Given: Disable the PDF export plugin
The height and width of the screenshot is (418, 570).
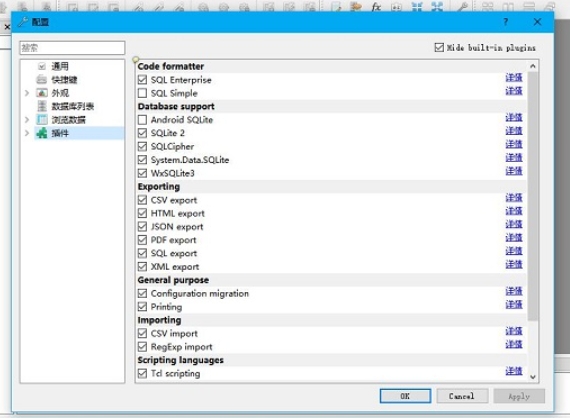Looking at the screenshot, I should pyautogui.click(x=142, y=240).
